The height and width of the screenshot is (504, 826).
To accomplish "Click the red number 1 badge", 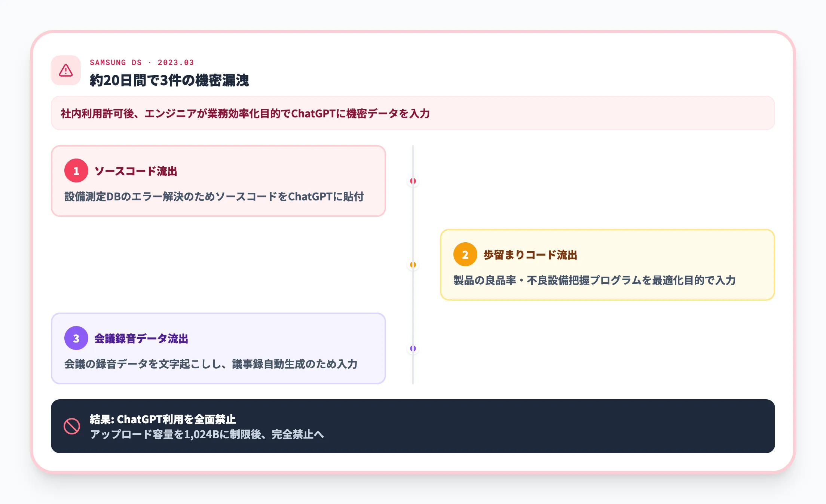I will pos(76,170).
